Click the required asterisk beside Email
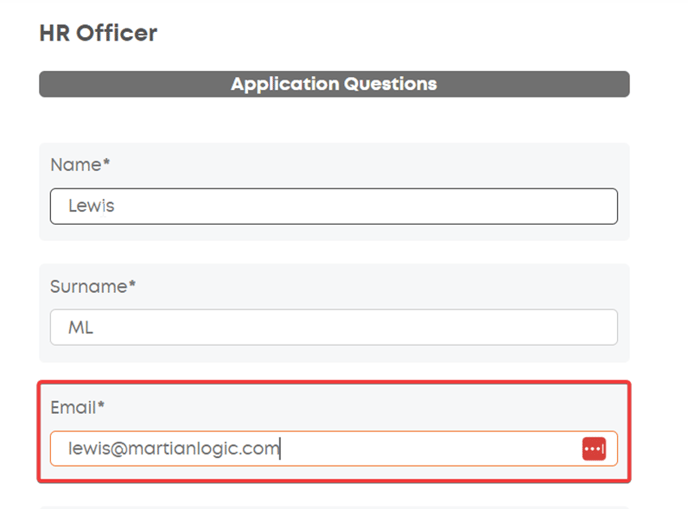Viewport: 688px width, 509px height. 101,405
